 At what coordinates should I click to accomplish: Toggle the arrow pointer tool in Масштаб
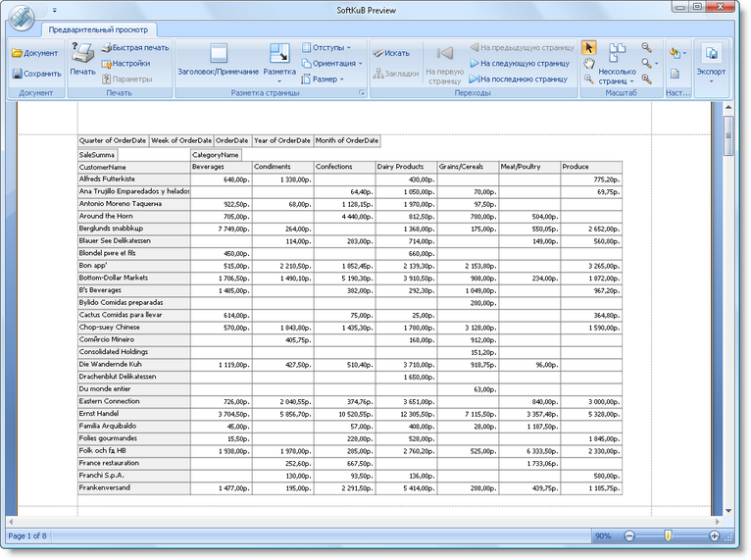pos(588,47)
